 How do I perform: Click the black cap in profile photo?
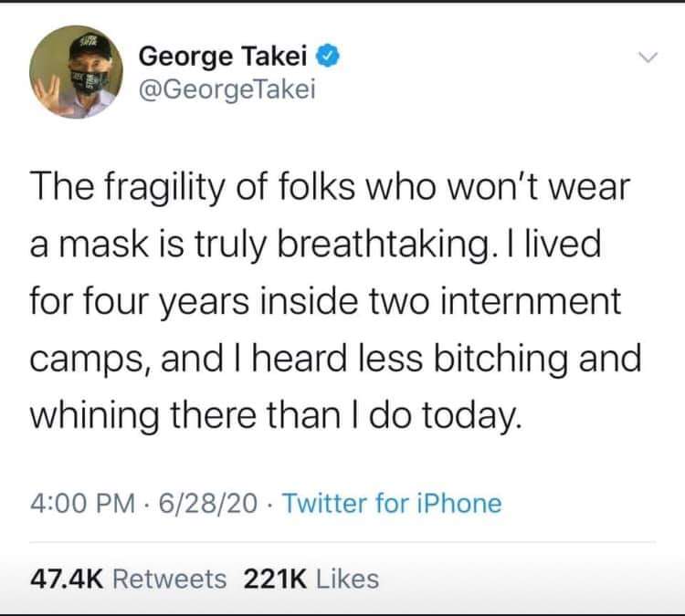point(90,48)
